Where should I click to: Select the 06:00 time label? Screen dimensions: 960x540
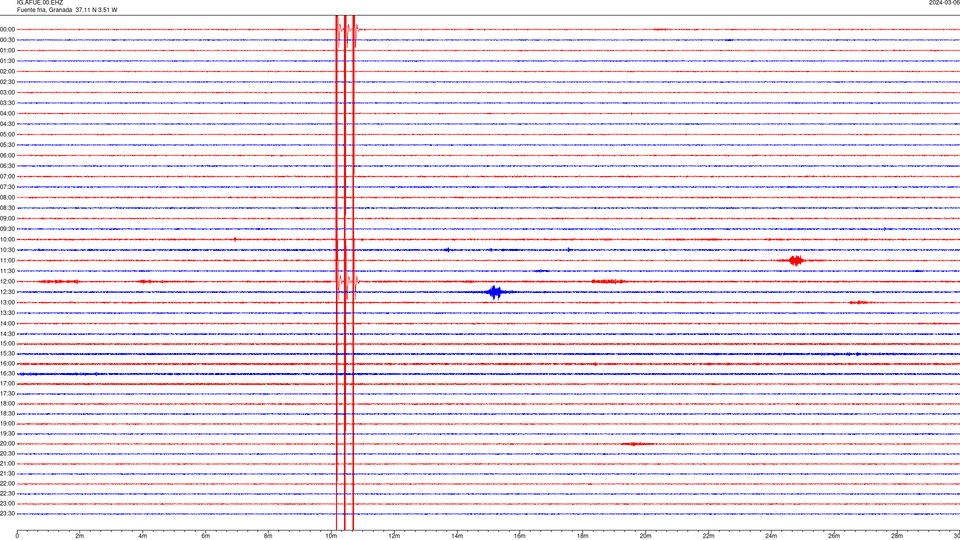tap(7, 156)
